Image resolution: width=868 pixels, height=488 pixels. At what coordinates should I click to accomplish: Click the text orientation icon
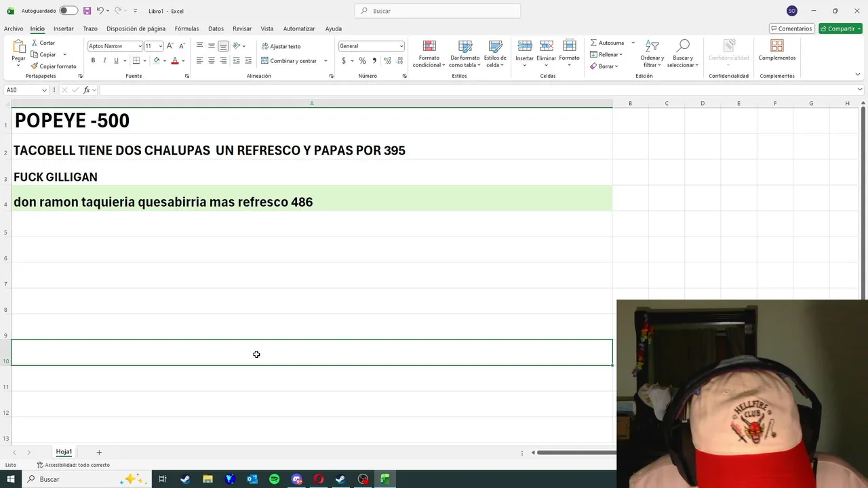(237, 46)
